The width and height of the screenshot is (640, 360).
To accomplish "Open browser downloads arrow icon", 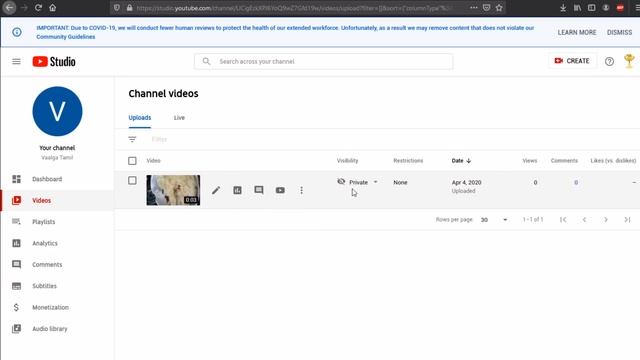I will 563,7.
